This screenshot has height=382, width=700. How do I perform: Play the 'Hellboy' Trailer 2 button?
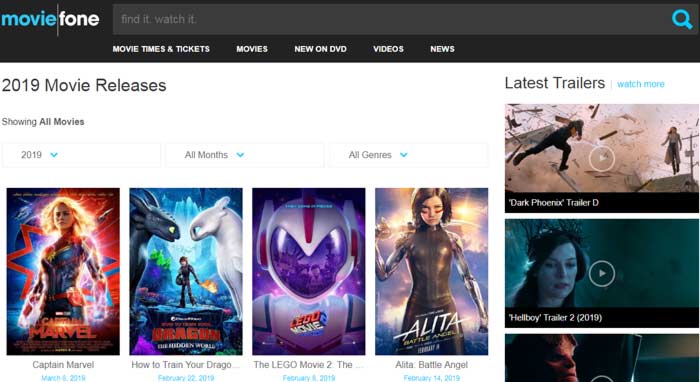tap(601, 273)
